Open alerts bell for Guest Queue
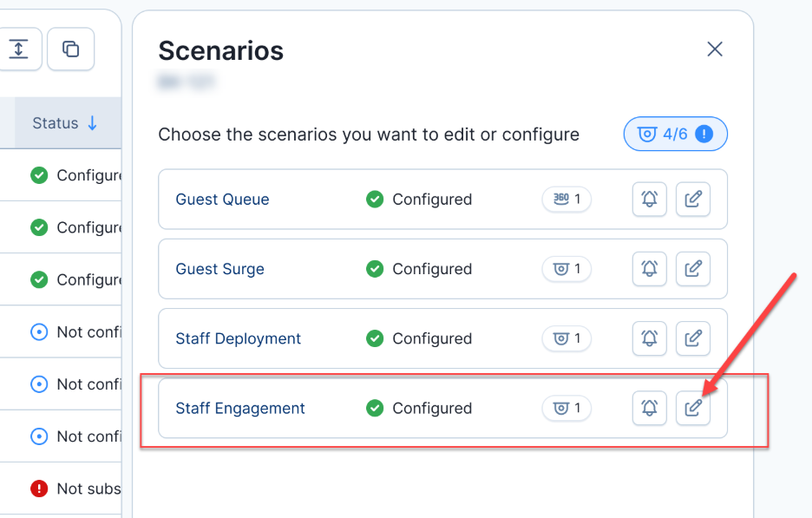 (649, 200)
